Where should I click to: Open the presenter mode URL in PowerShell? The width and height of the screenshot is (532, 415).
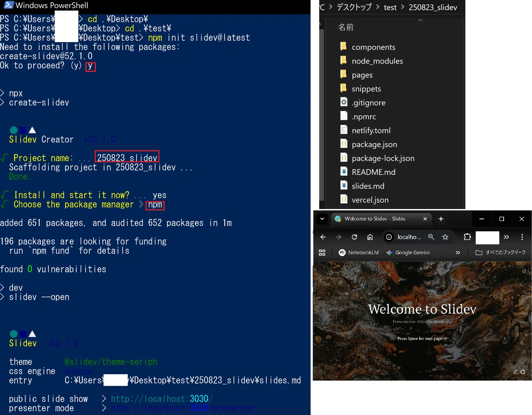pyautogui.click(x=185, y=408)
